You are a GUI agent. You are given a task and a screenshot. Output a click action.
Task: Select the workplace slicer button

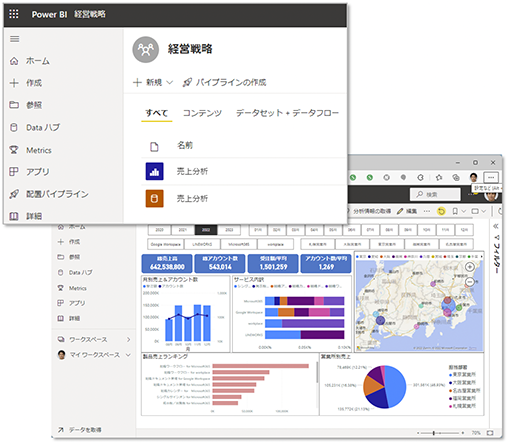[x=275, y=244]
